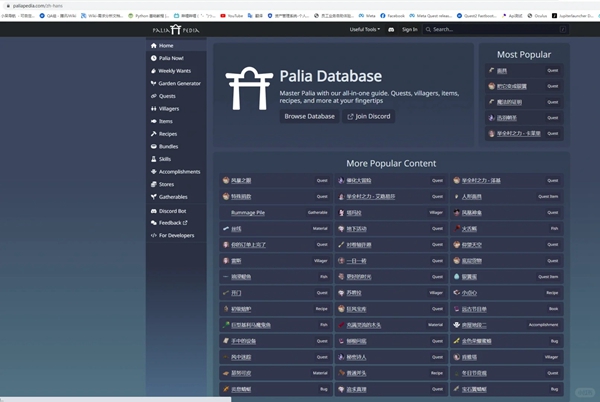The width and height of the screenshot is (600, 402).
Task: Click the Meta bookmark
Action: point(367,16)
